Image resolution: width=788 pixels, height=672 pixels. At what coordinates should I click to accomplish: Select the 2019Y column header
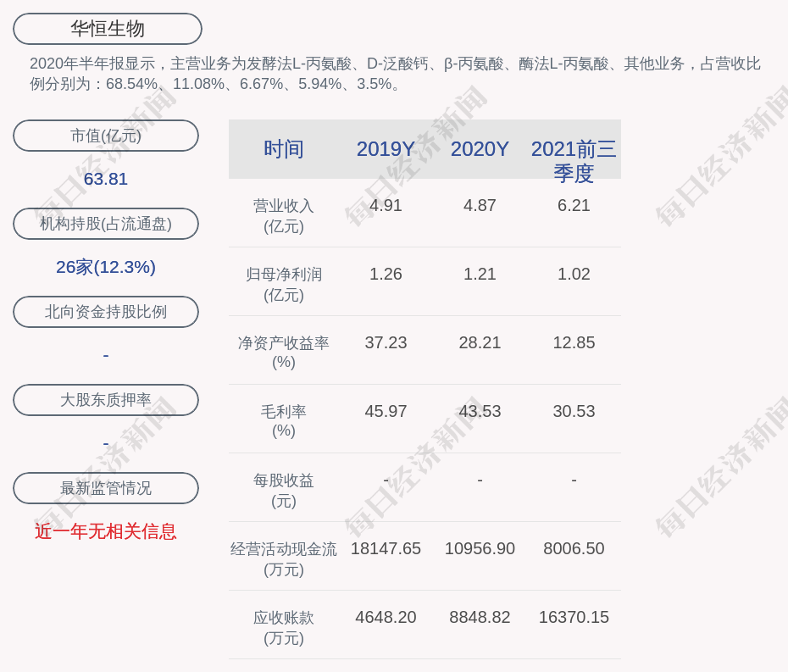coord(386,149)
